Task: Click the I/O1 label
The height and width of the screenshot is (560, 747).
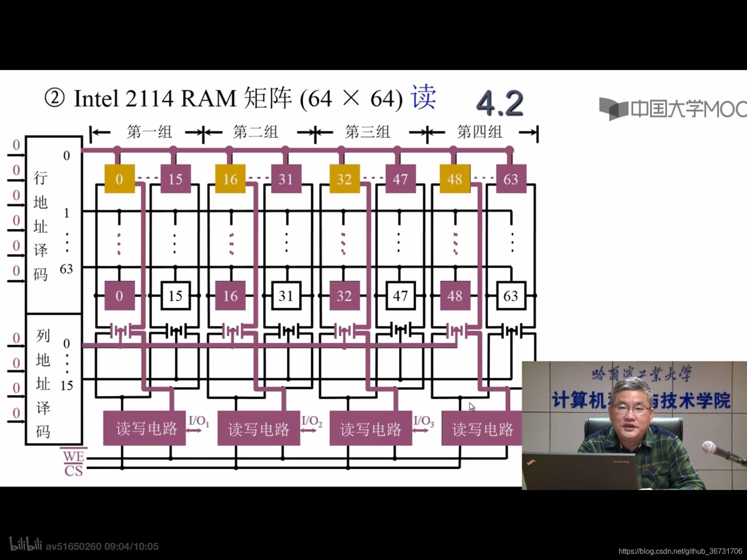Action: [199, 421]
